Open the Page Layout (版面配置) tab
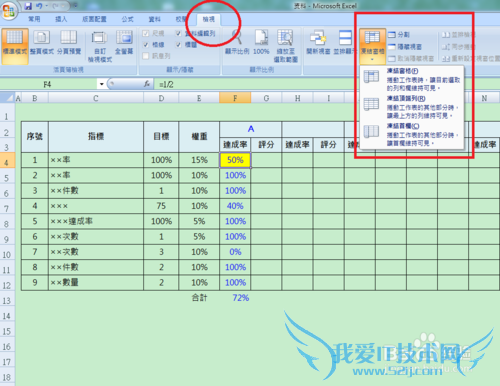Screen dimensions: 500x386 tap(94, 19)
